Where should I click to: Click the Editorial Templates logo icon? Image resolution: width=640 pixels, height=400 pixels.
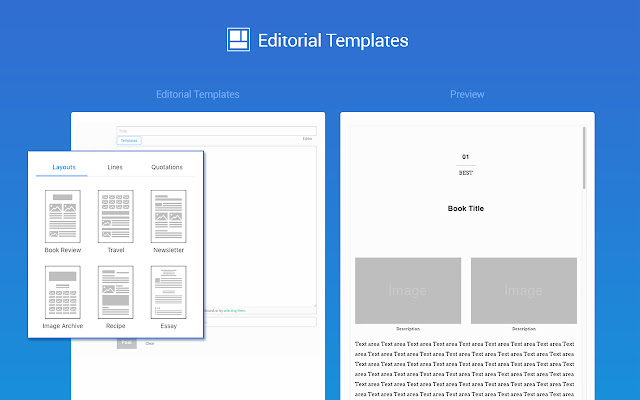[238, 40]
